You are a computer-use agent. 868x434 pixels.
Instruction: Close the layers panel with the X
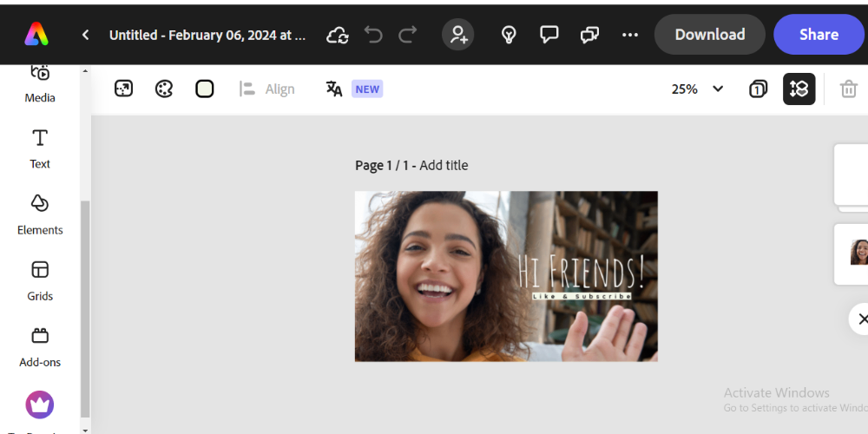pyautogui.click(x=861, y=319)
